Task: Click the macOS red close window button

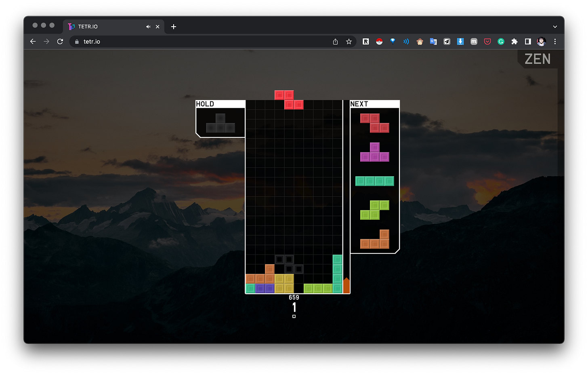Action: point(35,25)
